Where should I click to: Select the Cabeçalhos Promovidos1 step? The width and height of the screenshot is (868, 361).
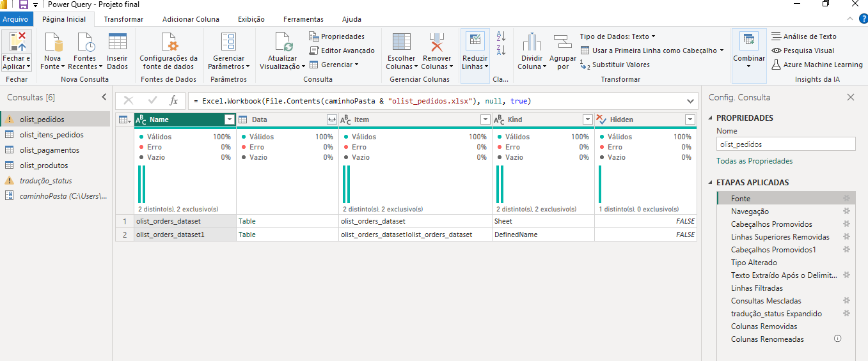coord(785,250)
